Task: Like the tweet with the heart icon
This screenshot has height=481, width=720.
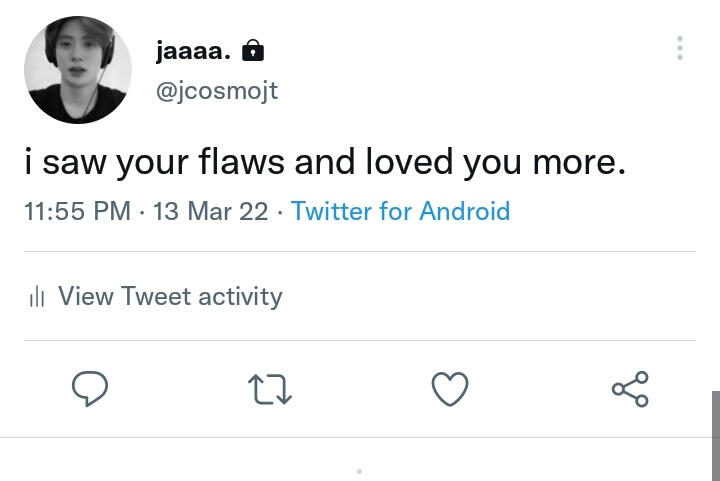Action: click(450, 389)
